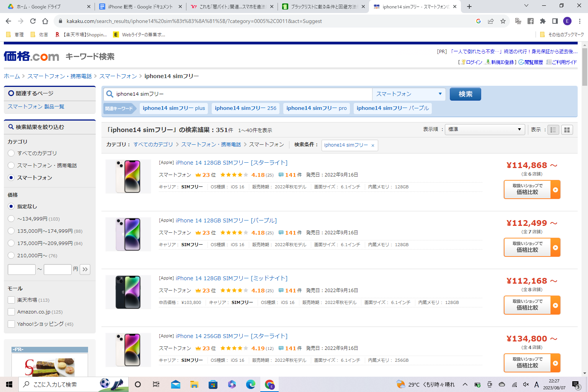Click 価格比較 button for スターライト 128GB

532,189
